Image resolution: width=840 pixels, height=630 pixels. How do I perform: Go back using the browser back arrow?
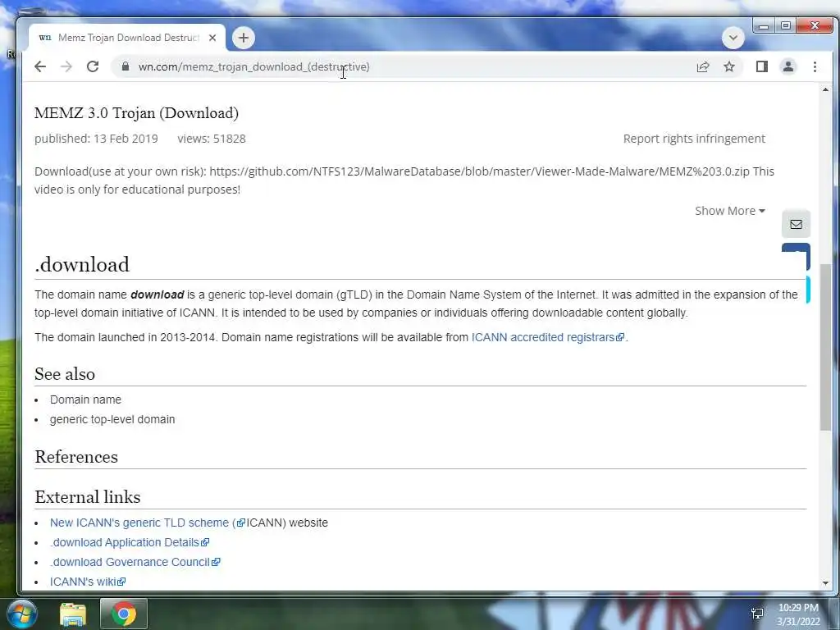click(x=40, y=66)
